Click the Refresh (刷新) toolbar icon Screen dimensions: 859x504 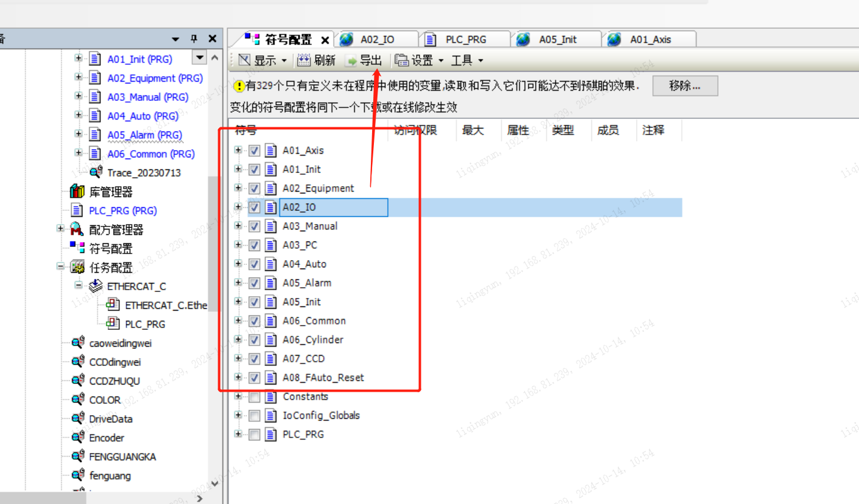click(304, 60)
